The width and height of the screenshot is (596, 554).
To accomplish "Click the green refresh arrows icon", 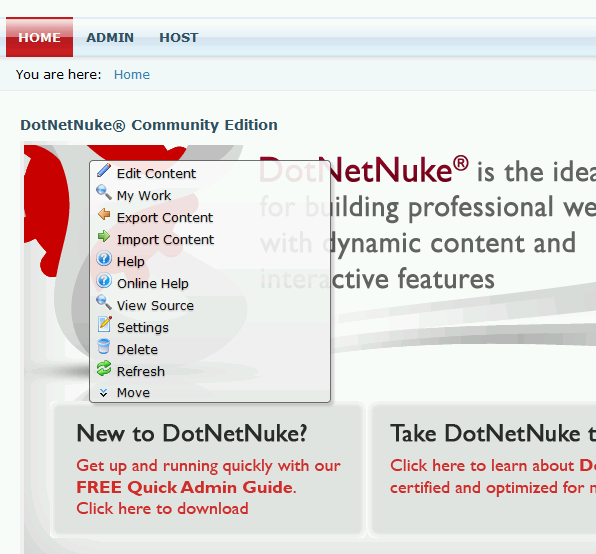I will point(104,368).
